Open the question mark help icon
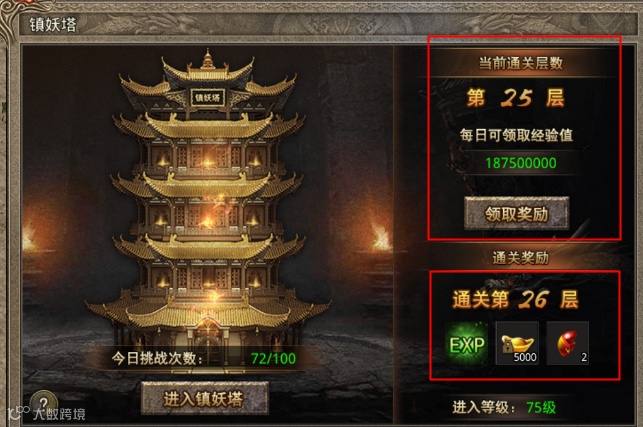643x427 pixels. [43, 402]
